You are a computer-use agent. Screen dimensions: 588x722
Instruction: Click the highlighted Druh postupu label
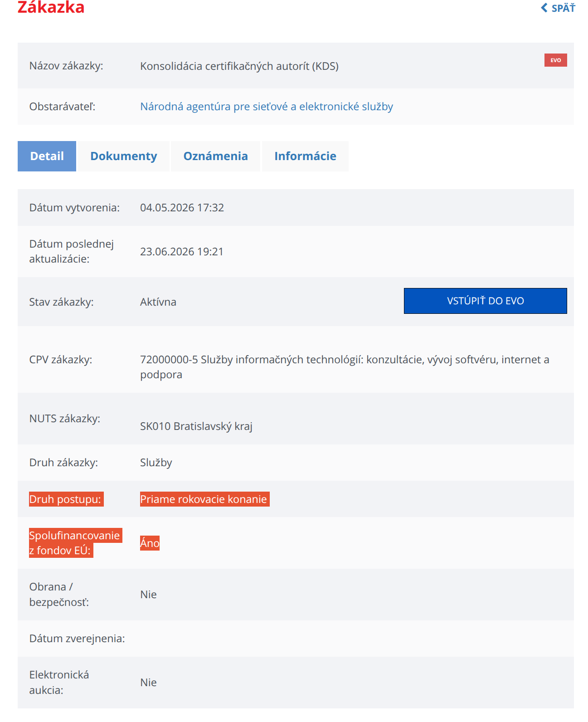(66, 499)
